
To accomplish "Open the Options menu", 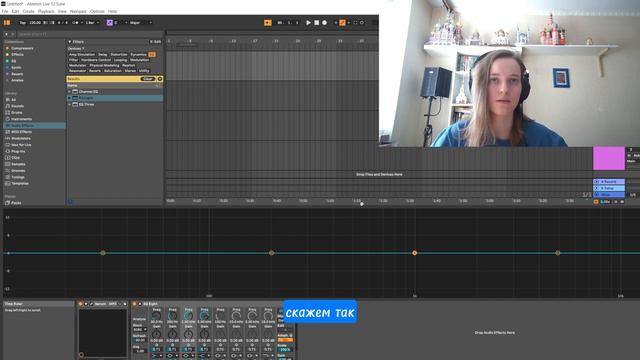I will point(97,11).
